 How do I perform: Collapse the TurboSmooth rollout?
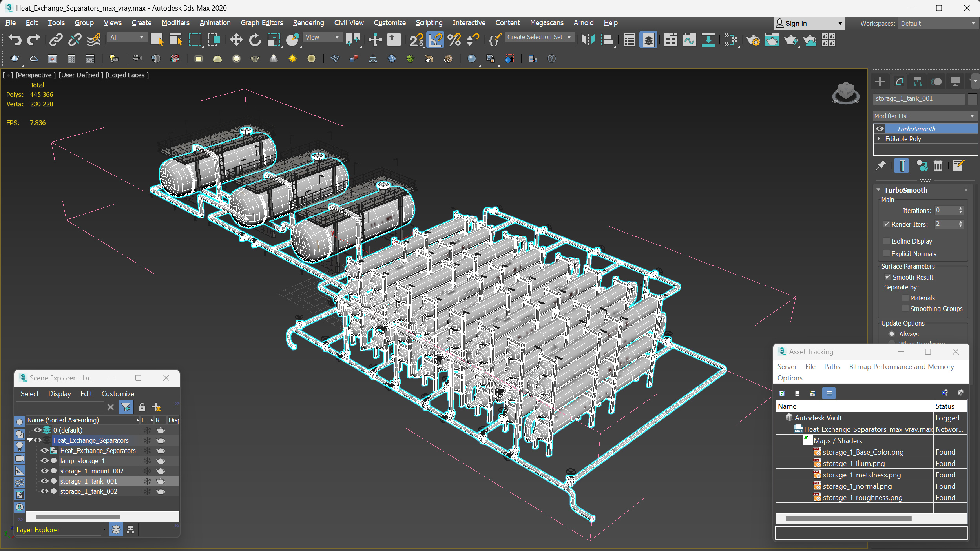tap(879, 190)
